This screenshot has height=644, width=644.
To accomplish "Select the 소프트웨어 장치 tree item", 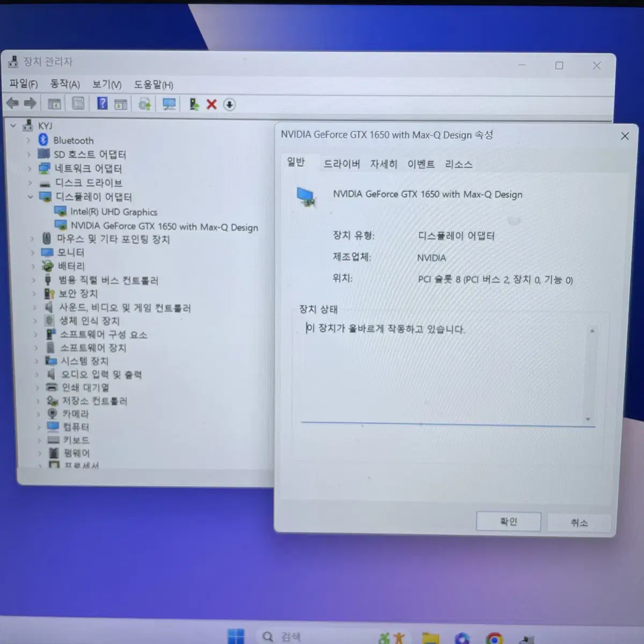I will pos(93,348).
